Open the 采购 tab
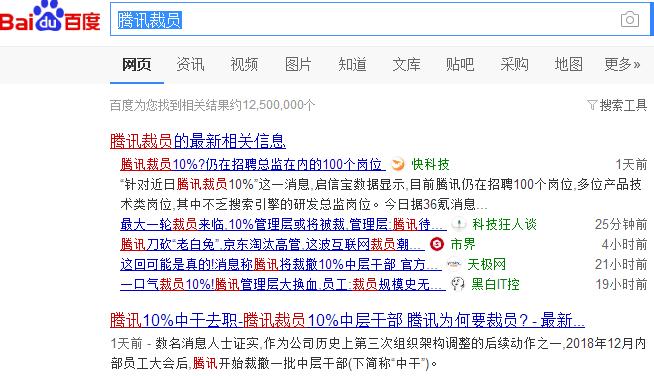The image size is (654, 376). (x=514, y=65)
